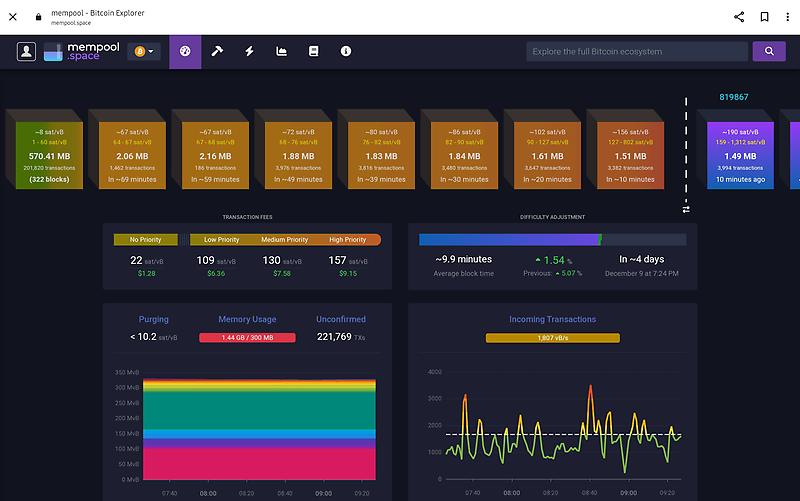Click the browser share icon

tap(739, 16)
